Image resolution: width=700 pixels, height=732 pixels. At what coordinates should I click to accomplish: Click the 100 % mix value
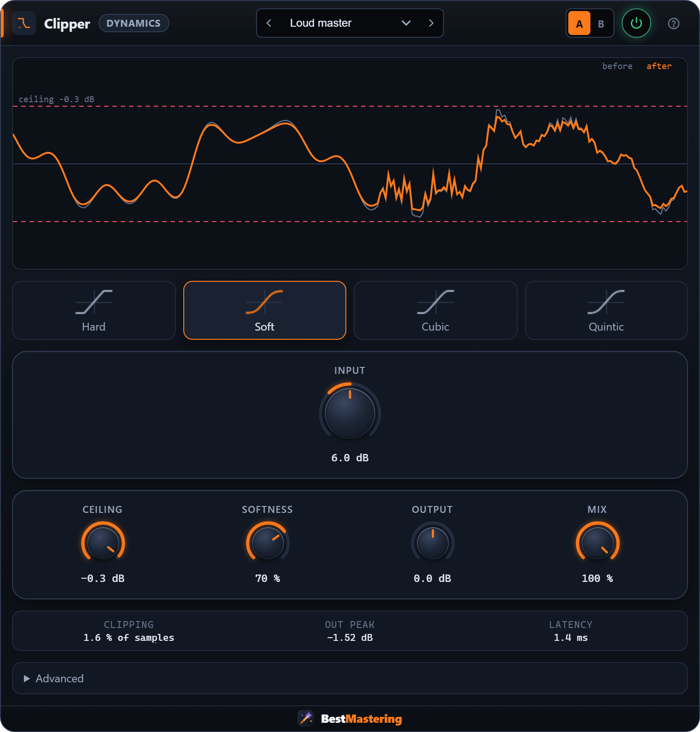597,578
